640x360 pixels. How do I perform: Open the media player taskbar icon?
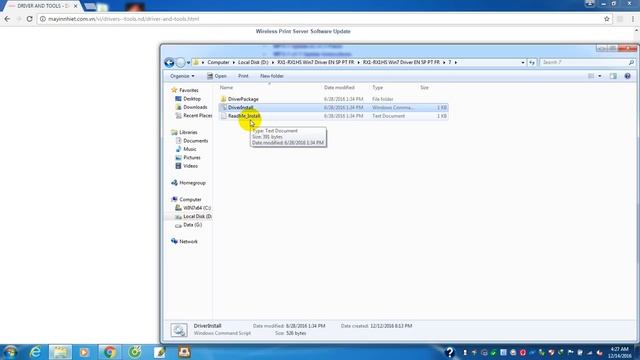tap(84, 352)
